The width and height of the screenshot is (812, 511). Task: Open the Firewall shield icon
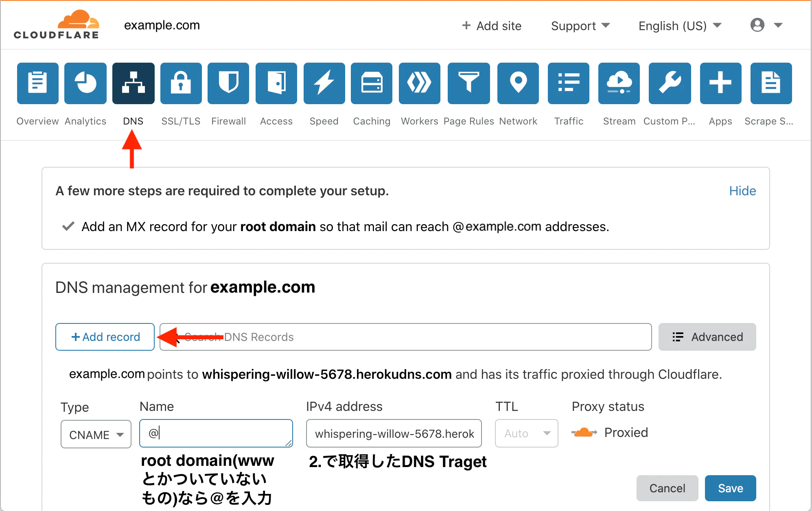(228, 83)
